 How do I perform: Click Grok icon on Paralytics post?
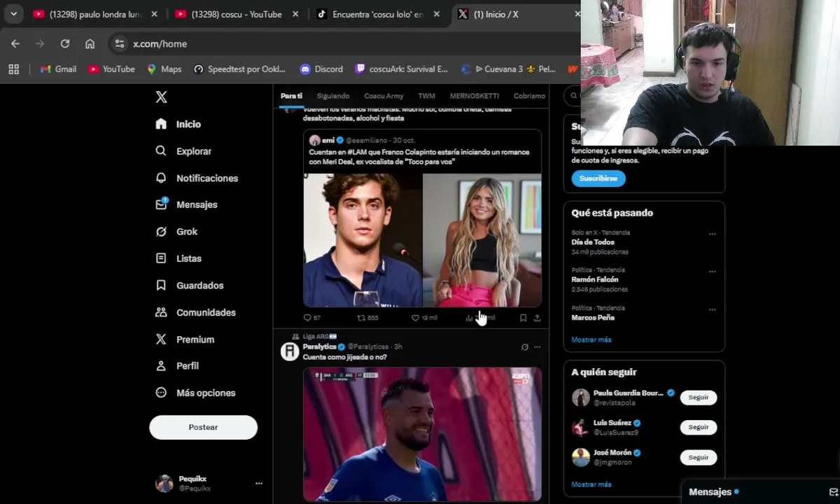pos(524,347)
